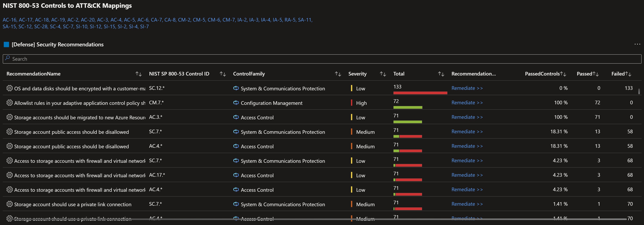Click the 1.41 % PassedControls value in SC.7.* row

point(560,204)
